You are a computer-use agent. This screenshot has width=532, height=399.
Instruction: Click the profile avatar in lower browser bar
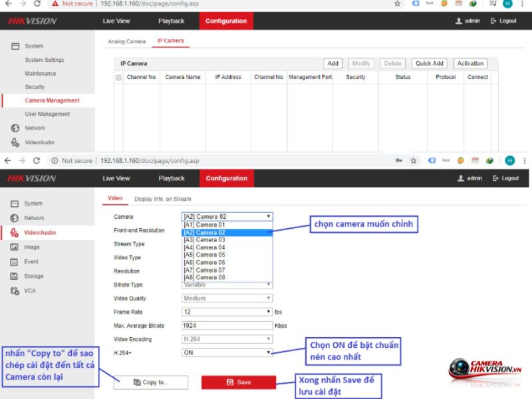(x=509, y=160)
